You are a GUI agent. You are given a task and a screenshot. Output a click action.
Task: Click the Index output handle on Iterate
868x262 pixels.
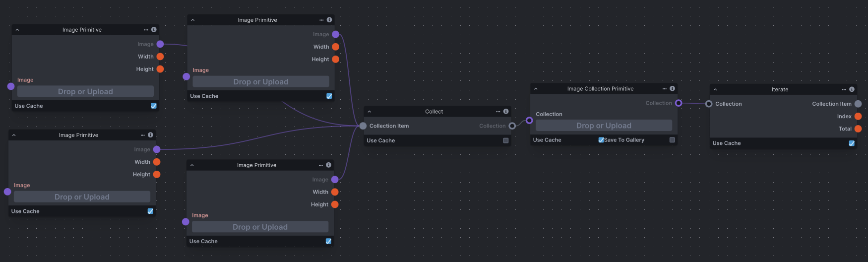pos(858,117)
